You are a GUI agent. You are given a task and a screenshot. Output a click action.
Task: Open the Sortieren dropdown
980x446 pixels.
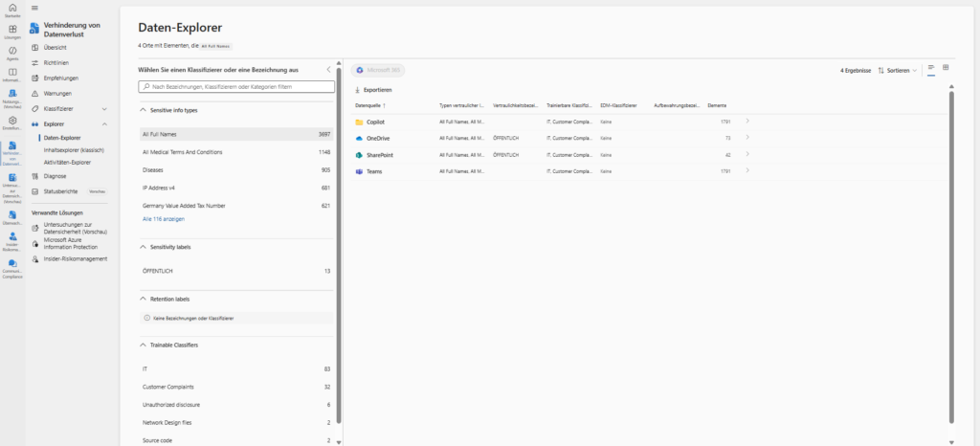coord(898,70)
